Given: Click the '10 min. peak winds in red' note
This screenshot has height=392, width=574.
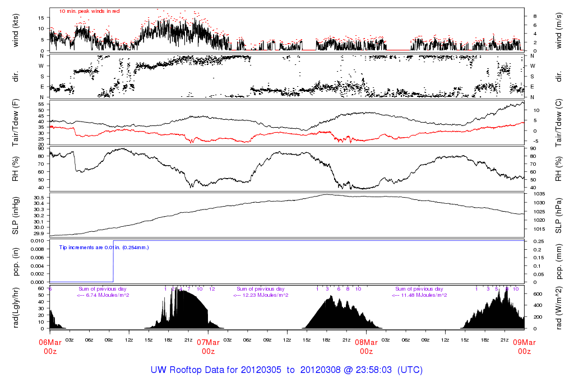Looking at the screenshot, I should coord(89,11).
